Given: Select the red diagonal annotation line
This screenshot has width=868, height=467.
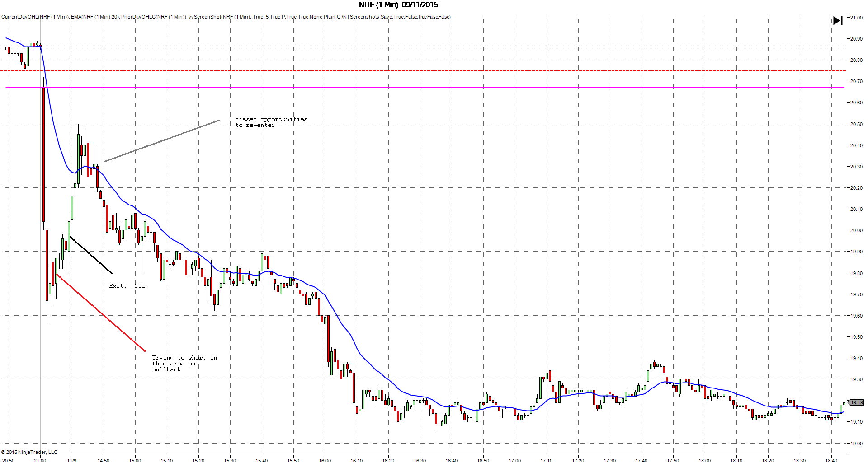Looking at the screenshot, I should [x=101, y=313].
